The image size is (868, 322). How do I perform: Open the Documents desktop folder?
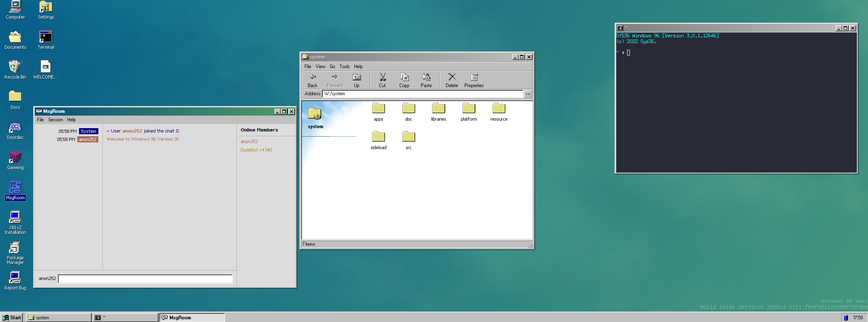15,40
